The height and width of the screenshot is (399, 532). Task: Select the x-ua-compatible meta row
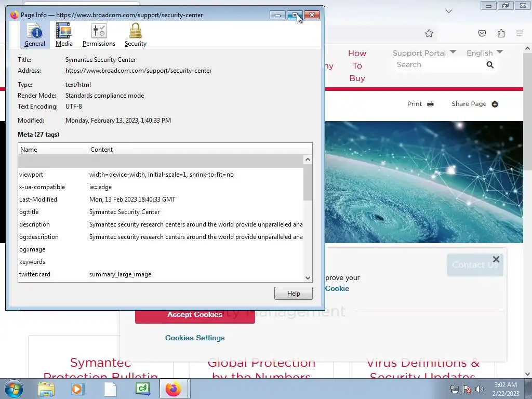(x=161, y=187)
